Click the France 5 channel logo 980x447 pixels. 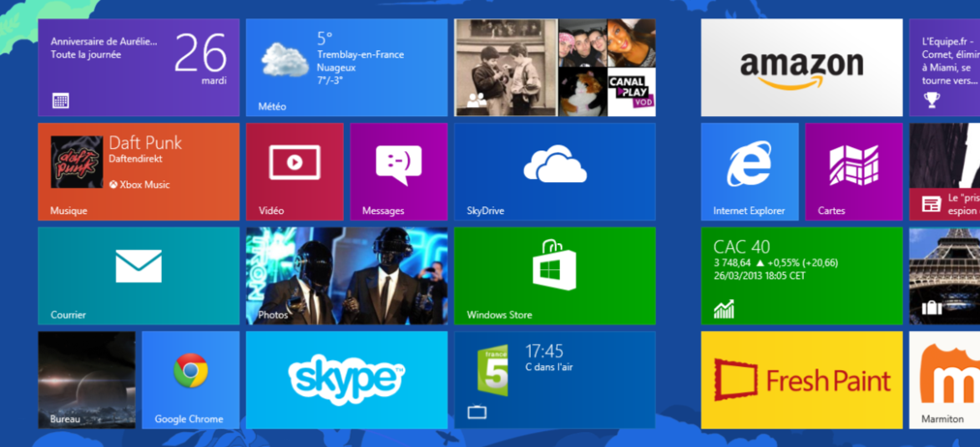pyautogui.click(x=493, y=370)
